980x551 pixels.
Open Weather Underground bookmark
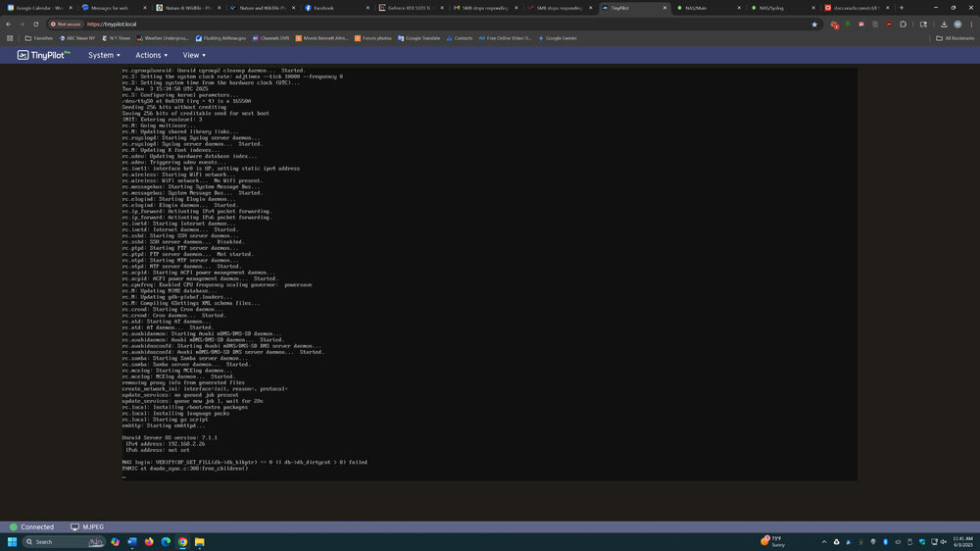[x=163, y=38]
